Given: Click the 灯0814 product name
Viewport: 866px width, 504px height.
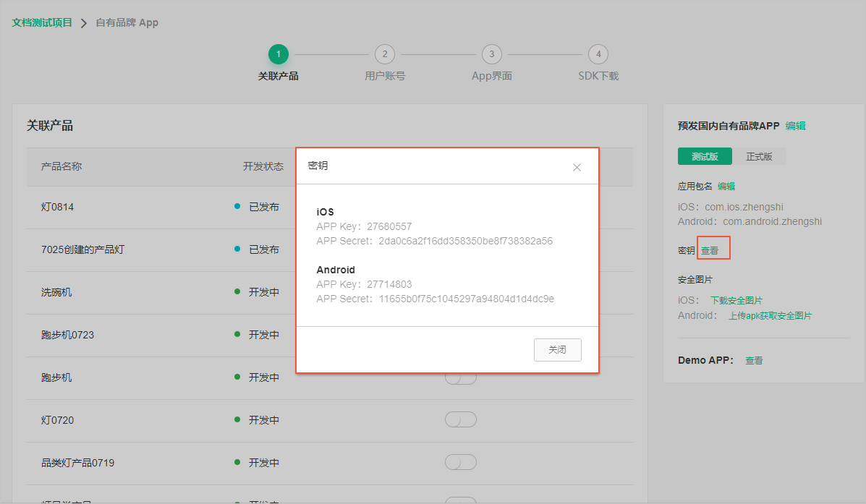Looking at the screenshot, I should click(x=57, y=207).
